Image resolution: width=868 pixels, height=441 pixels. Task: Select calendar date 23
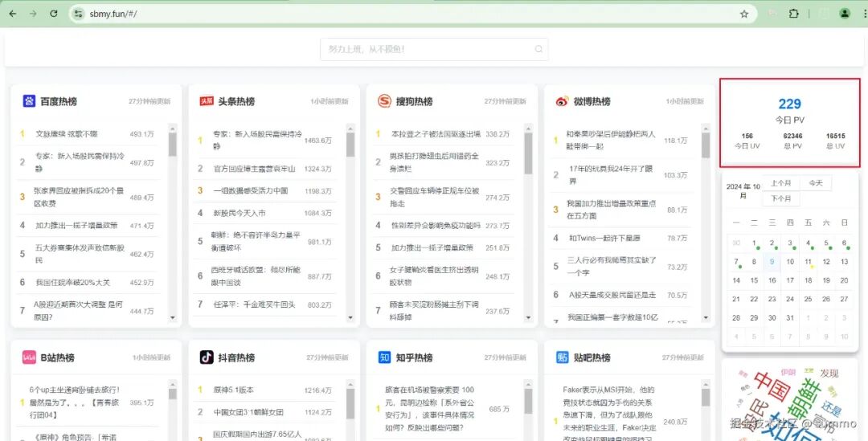pos(772,299)
